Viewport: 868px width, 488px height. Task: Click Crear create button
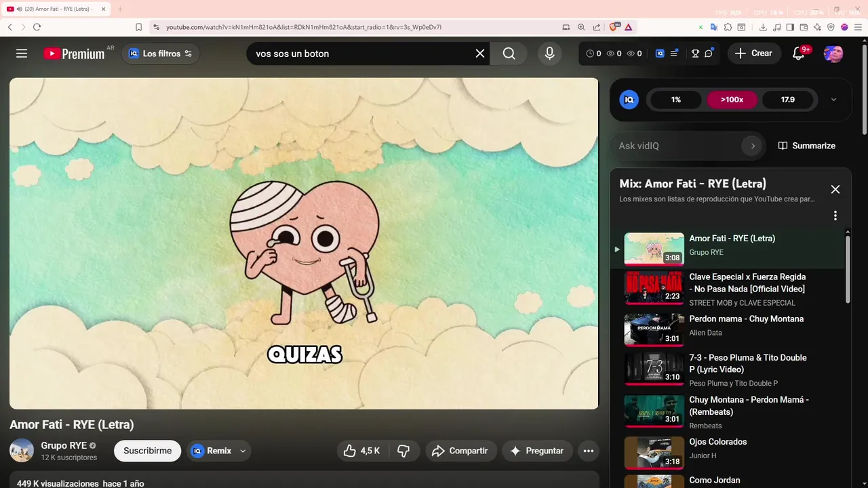click(x=753, y=54)
